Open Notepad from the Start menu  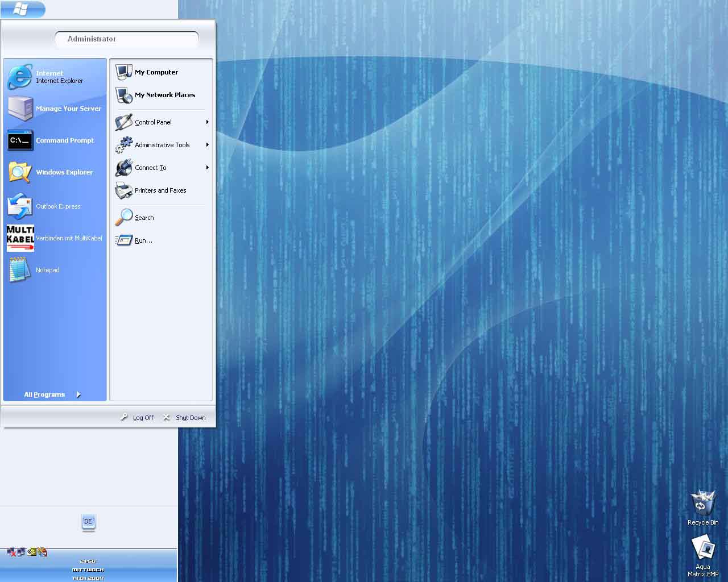[x=55, y=270]
